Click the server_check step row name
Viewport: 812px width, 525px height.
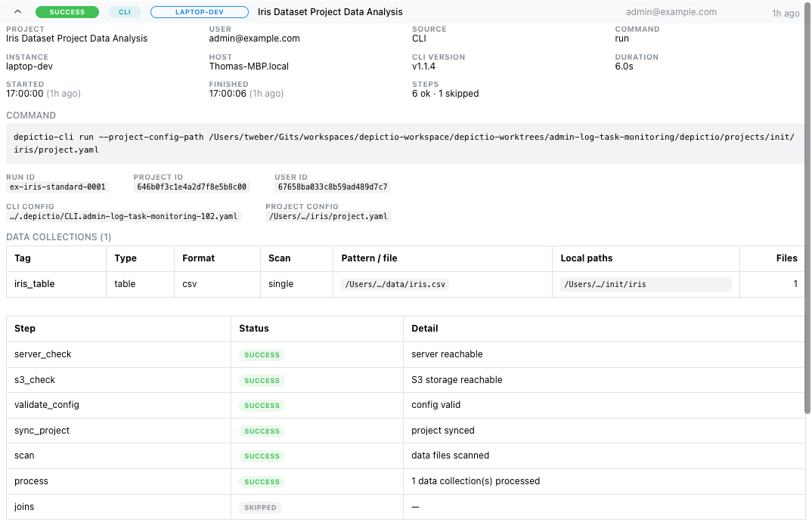coord(43,354)
